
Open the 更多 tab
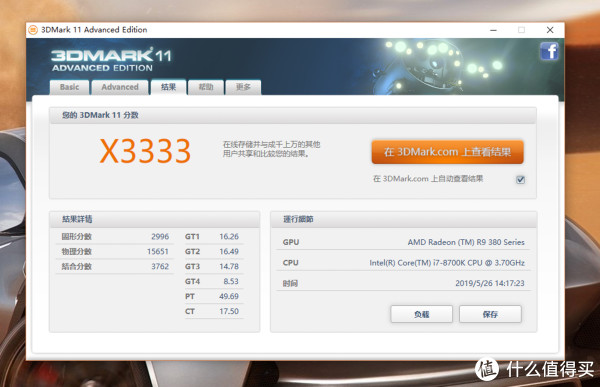pos(243,87)
